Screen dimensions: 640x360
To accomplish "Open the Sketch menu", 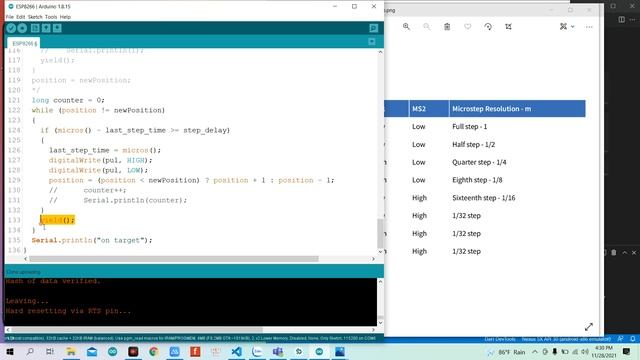I will coord(35,17).
